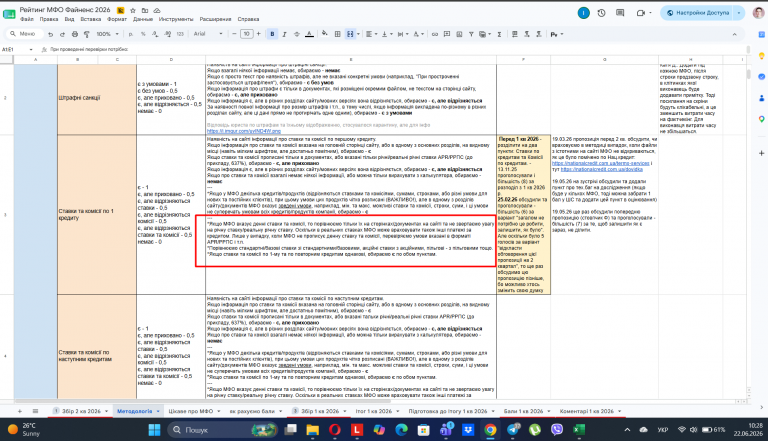Open the Вставка menu

tap(91, 19)
